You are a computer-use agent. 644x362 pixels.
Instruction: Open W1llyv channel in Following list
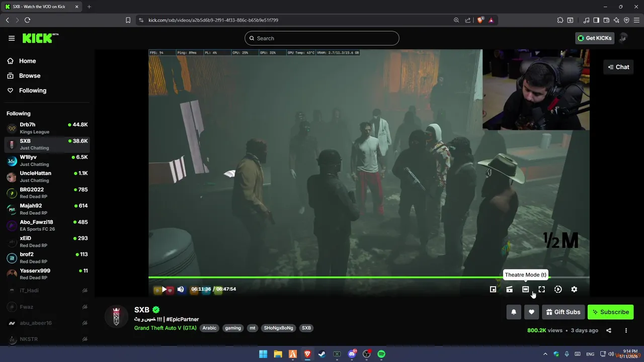tap(47, 160)
